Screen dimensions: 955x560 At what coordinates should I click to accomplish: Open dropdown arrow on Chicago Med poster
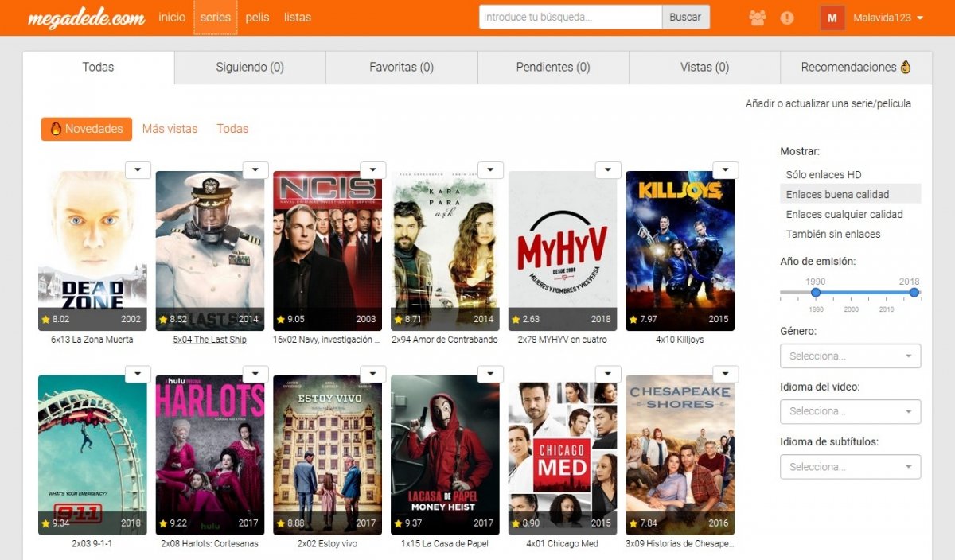pyautogui.click(x=608, y=374)
